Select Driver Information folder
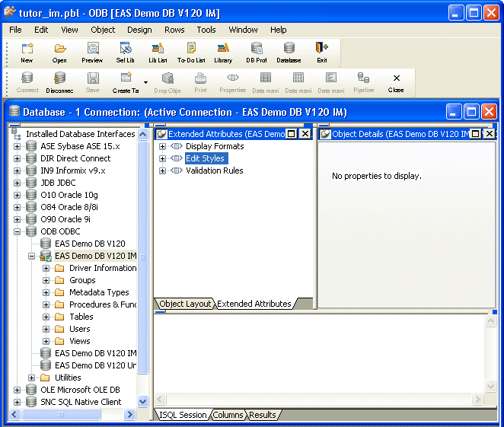The width and height of the screenshot is (504, 427). point(103,268)
